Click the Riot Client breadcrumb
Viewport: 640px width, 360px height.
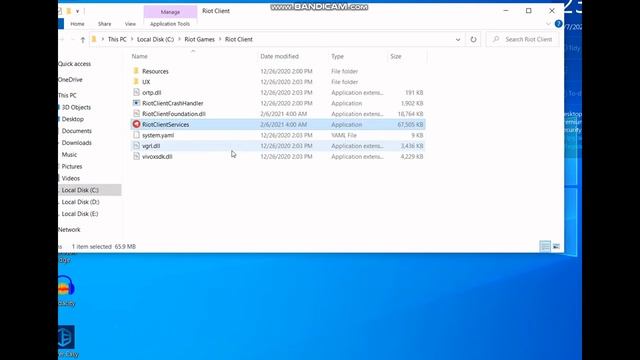tap(239, 39)
